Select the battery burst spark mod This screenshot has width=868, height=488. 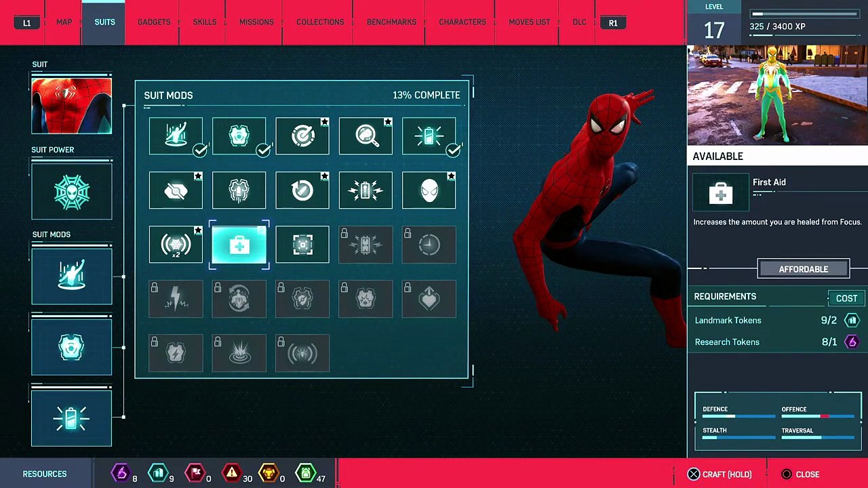coord(366,190)
